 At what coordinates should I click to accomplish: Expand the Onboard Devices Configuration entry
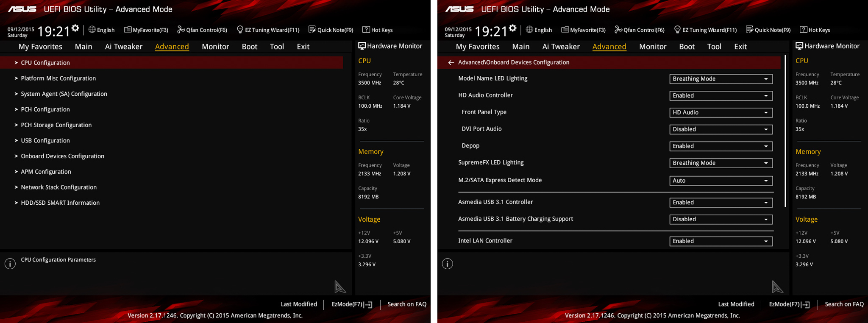[62, 156]
